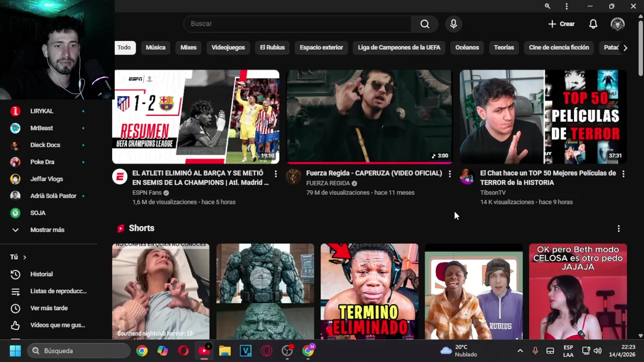Expand Mostrar más subscriptions
This screenshot has height=362, width=644.
(48, 230)
